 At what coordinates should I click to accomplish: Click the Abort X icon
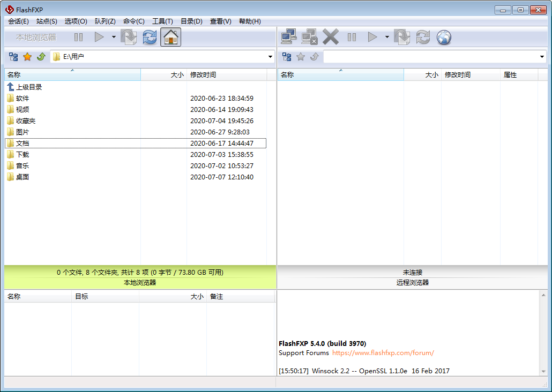(x=331, y=37)
